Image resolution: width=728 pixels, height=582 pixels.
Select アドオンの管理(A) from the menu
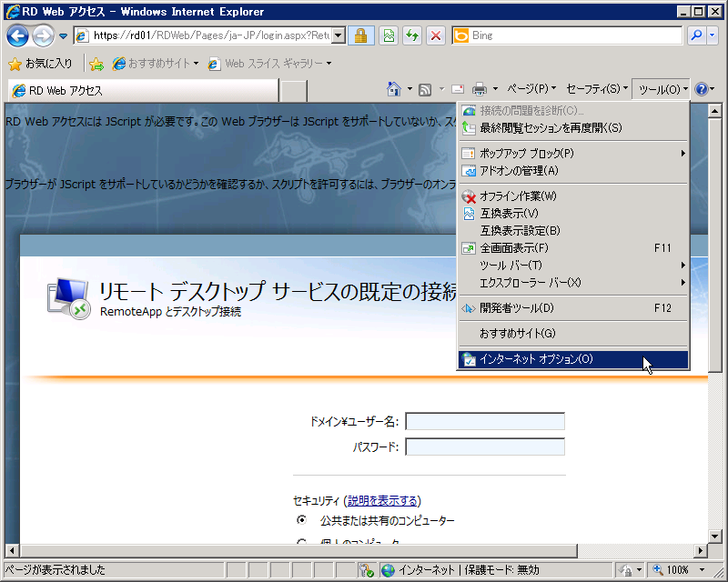point(573,171)
